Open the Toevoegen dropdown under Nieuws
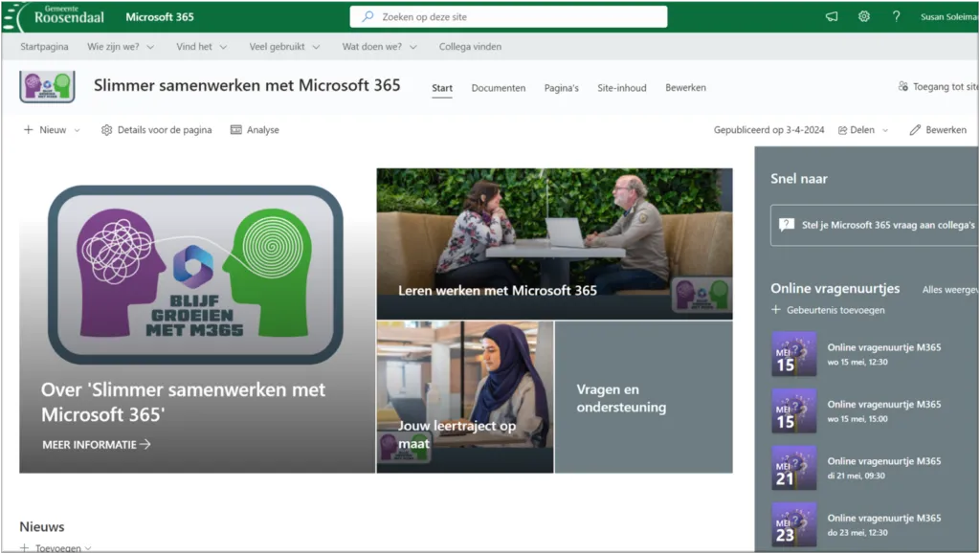Viewport: 980px width, 554px height. point(88,548)
